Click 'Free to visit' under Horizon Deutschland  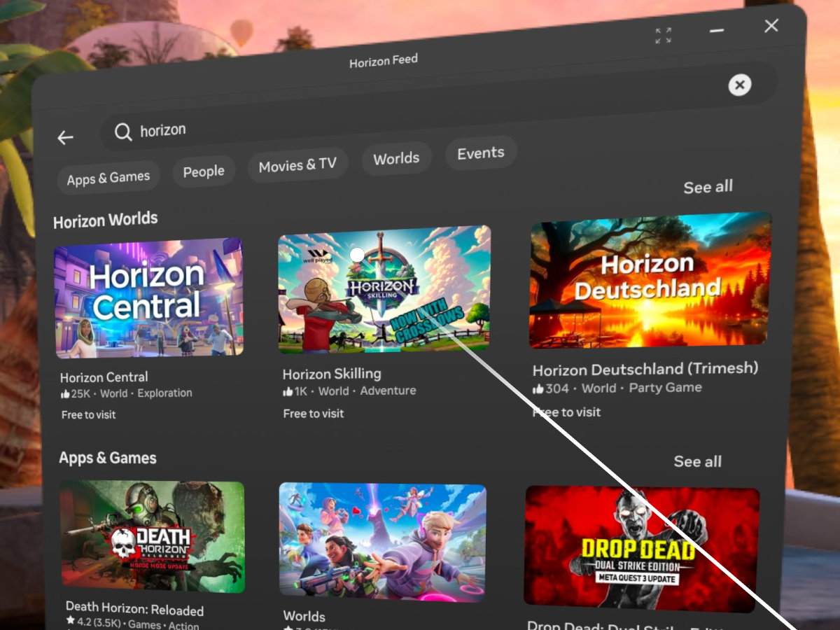coord(566,412)
